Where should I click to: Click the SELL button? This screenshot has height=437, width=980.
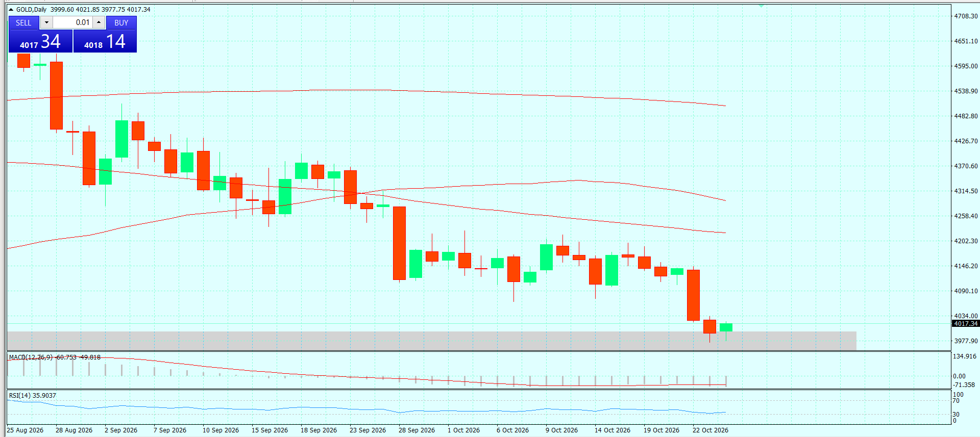(x=23, y=22)
